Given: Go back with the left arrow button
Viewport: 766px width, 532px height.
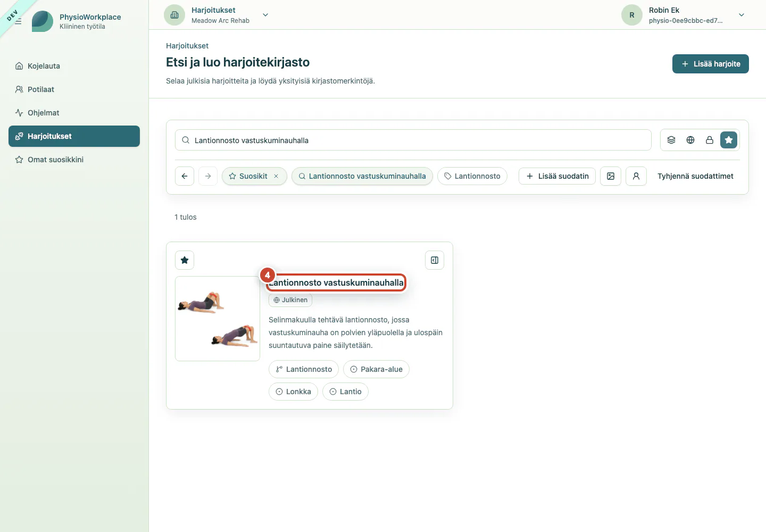Looking at the screenshot, I should pos(185,176).
